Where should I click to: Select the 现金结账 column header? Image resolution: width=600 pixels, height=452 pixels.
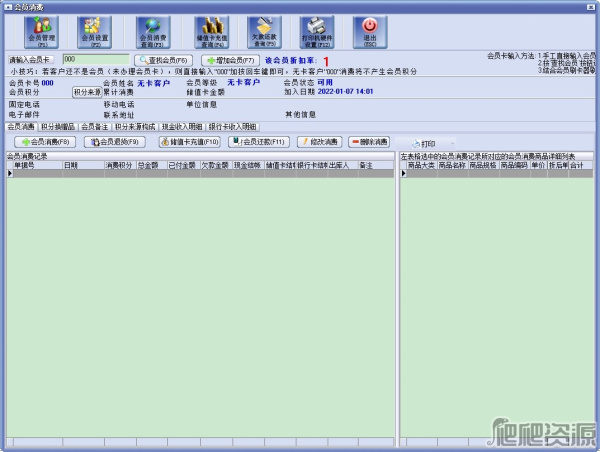(x=249, y=165)
